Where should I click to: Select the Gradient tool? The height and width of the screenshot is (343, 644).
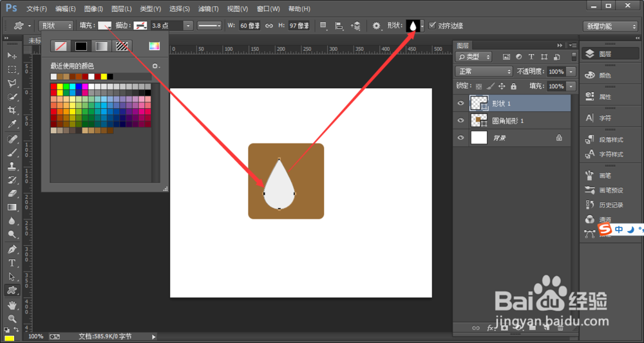[x=12, y=207]
